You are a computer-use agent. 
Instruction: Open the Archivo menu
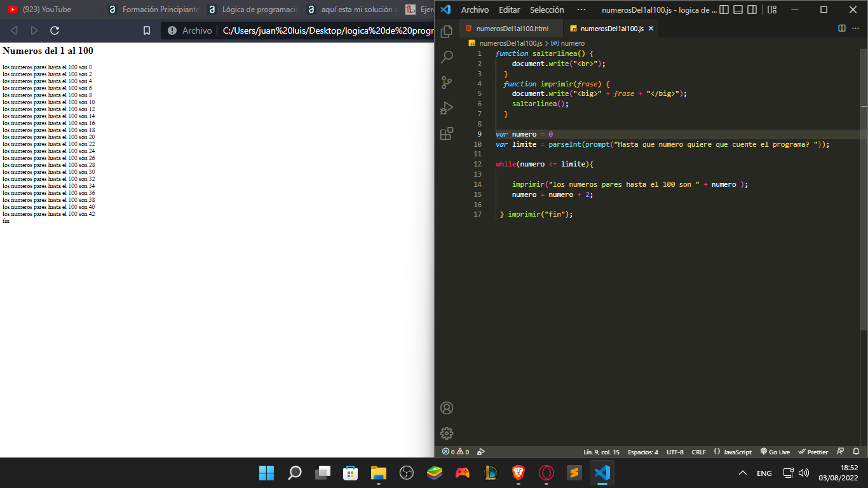(475, 10)
